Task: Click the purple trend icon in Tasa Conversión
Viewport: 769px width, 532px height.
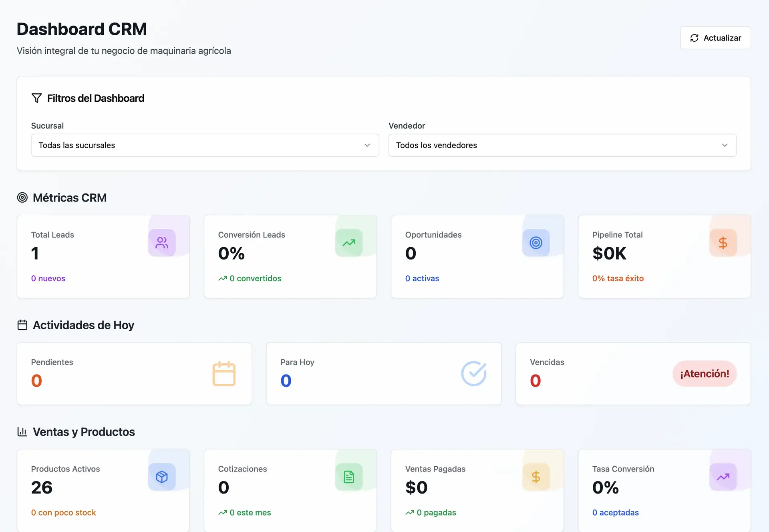Action: [x=723, y=477]
